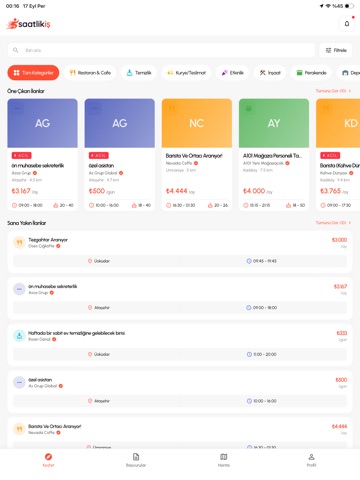Tap the saatlikiş logo
This screenshot has width=360, height=480.
[x=28, y=24]
